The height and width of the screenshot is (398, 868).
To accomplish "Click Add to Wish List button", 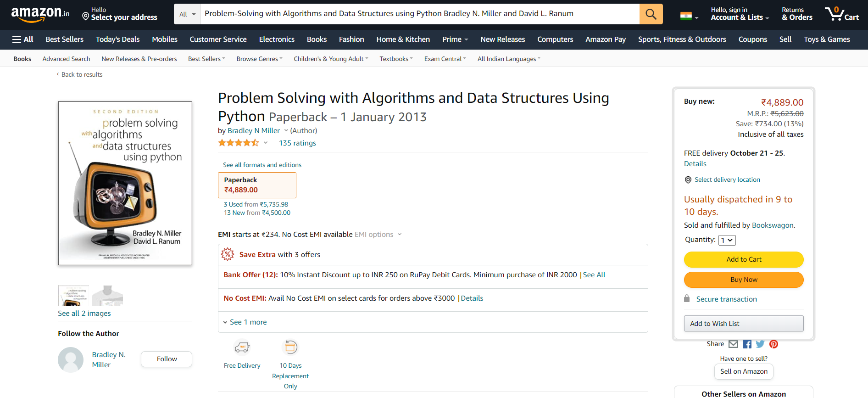I will [744, 324].
